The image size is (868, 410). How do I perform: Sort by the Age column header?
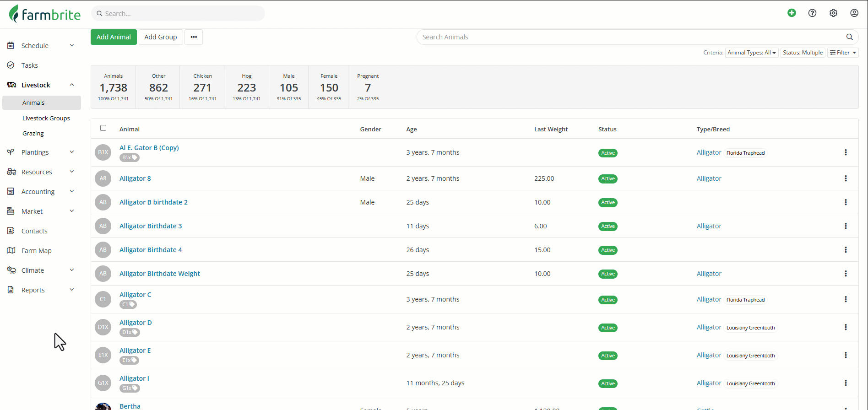(412, 129)
